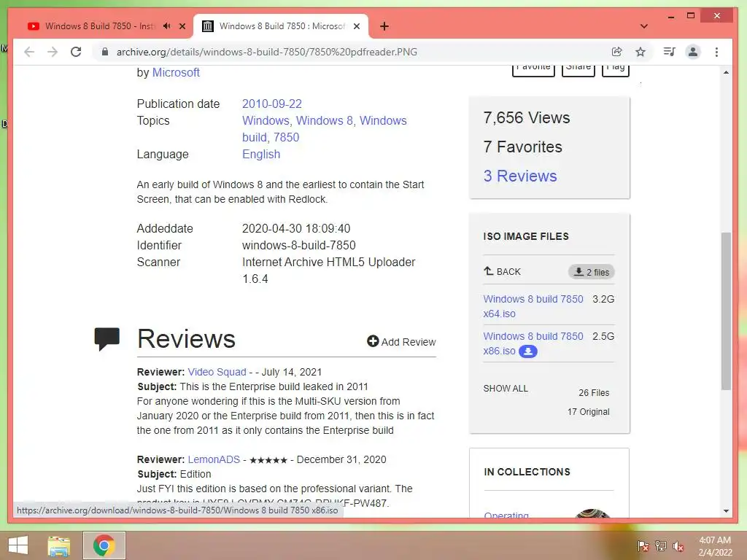Click the address bar URL

coord(267,52)
